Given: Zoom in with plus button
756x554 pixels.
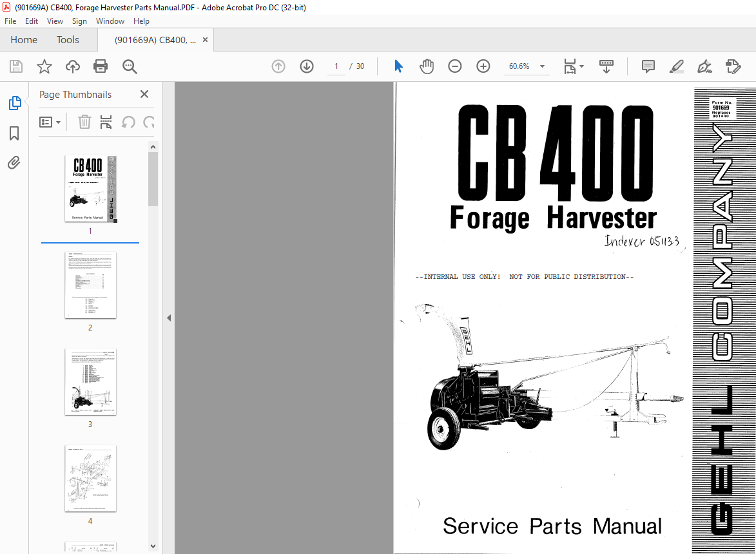Looking at the screenshot, I should (x=483, y=66).
